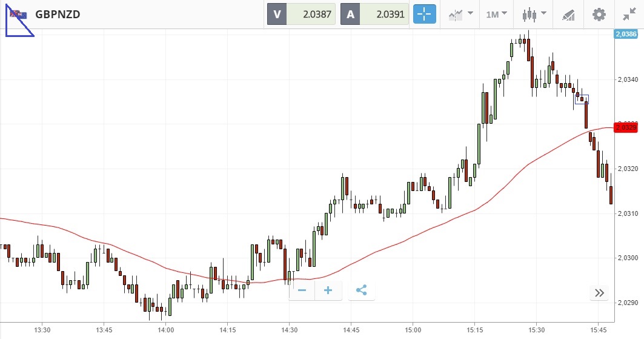
Task: Toggle the crosshair cursor button
Action: pyautogui.click(x=424, y=14)
